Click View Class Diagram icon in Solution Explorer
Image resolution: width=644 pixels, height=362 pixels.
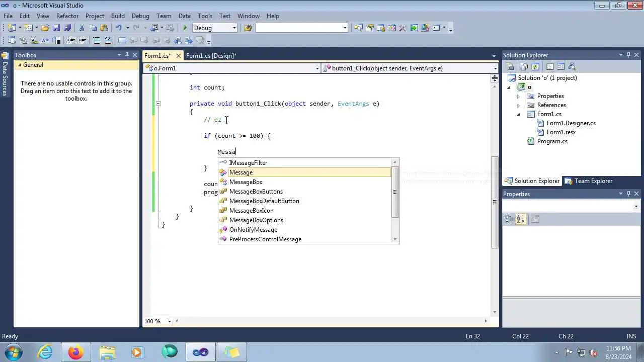(x=572, y=67)
